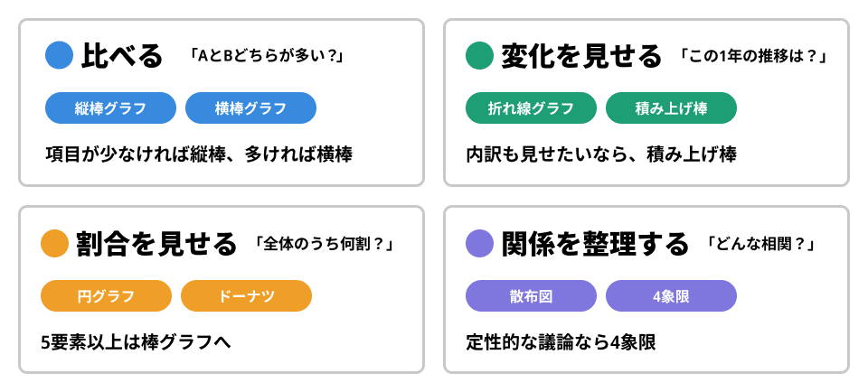Select the 縦棒グラフ pill button

[110, 108]
